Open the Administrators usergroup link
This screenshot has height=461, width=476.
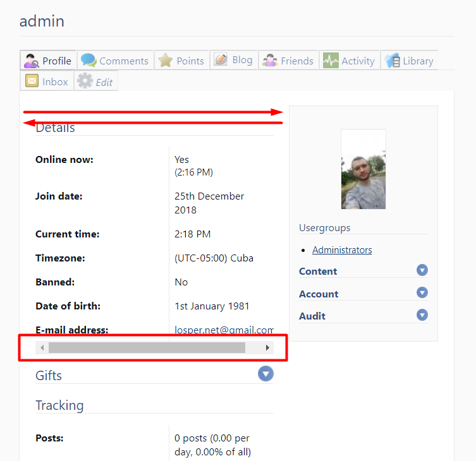click(342, 250)
